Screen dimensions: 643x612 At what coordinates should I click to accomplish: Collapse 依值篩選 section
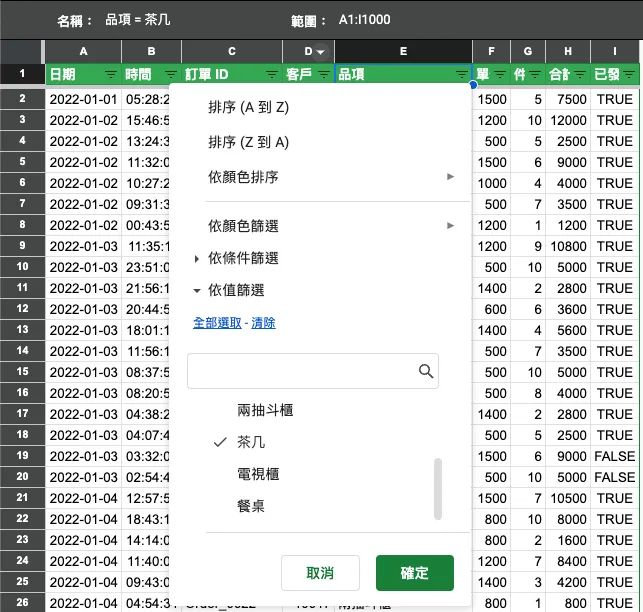[229, 290]
